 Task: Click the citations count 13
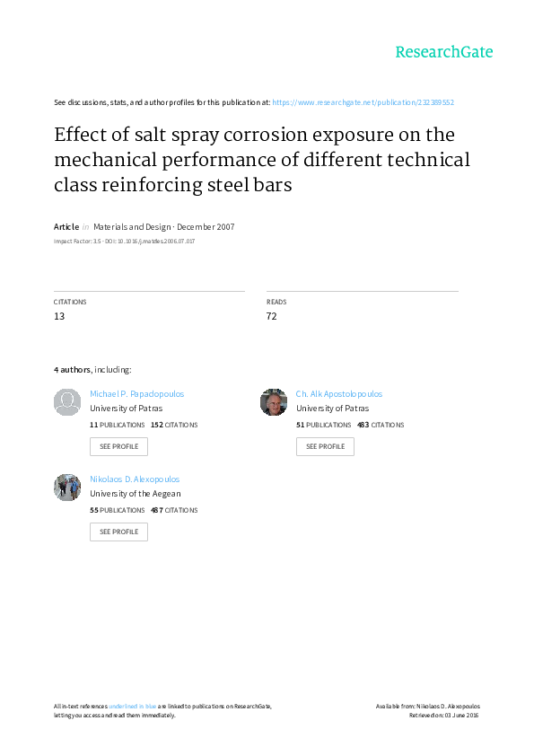pos(59,316)
